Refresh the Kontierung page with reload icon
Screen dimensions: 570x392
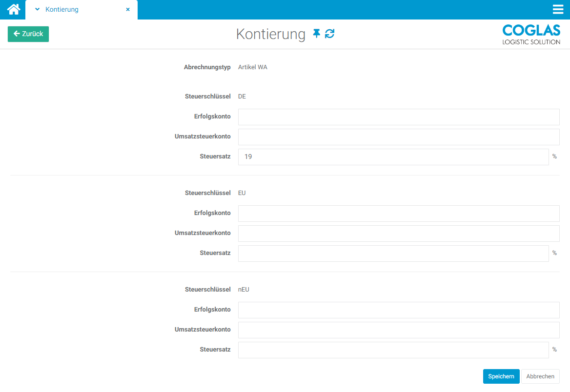[330, 34]
